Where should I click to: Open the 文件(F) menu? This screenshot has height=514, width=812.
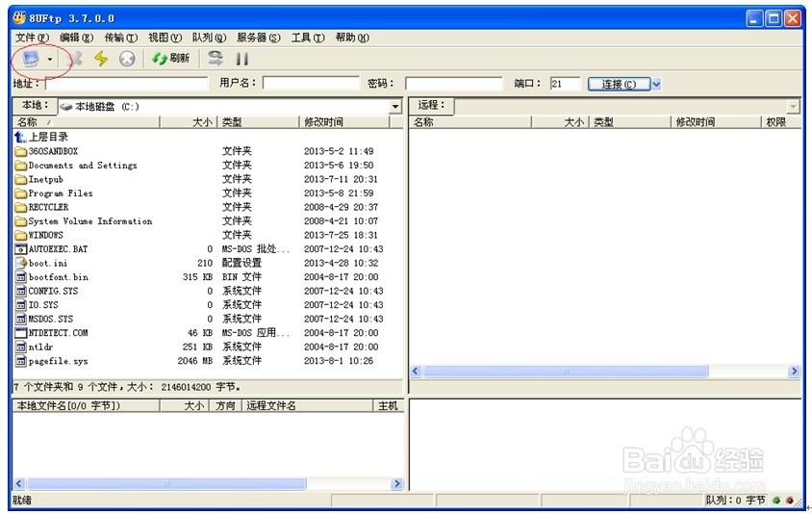click(32, 38)
